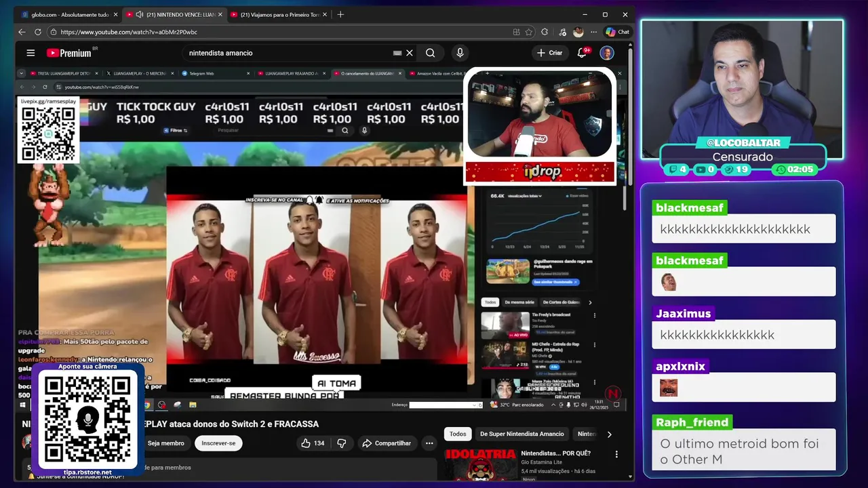Open Copilot Chat button in browser
868x488 pixels.
(x=618, y=32)
